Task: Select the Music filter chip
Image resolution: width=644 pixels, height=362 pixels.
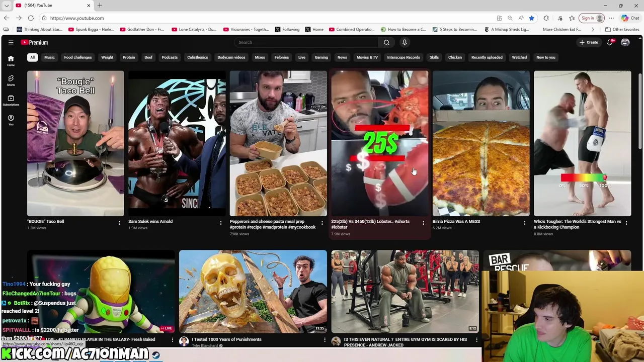Action: point(49,57)
